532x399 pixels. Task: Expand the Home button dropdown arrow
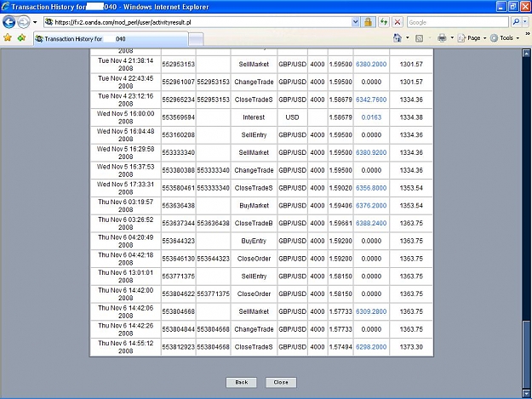point(408,38)
